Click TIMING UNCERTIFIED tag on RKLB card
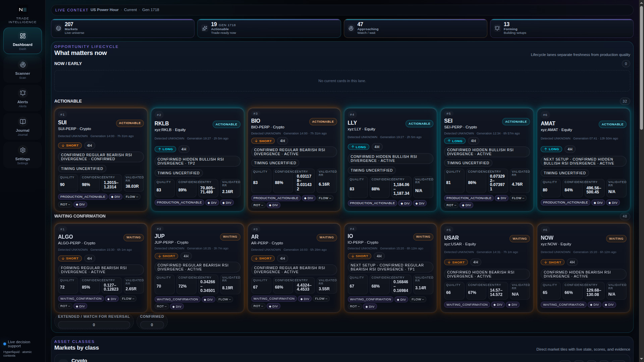The height and width of the screenshot is (362, 644). 178,173
